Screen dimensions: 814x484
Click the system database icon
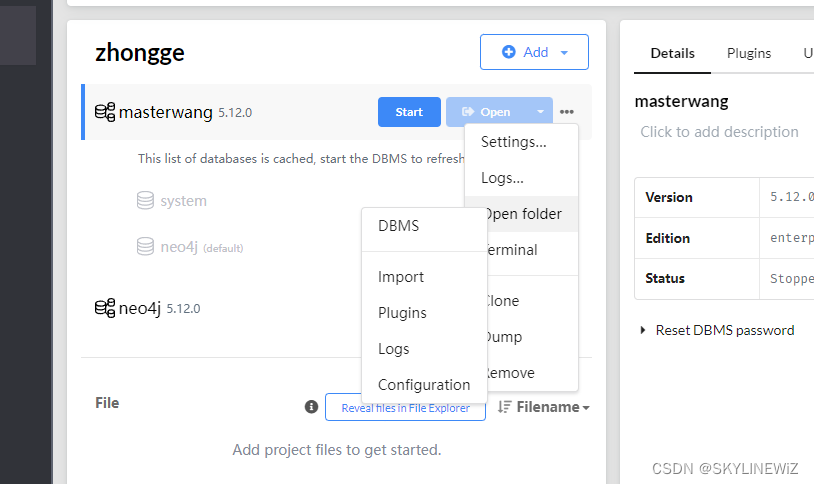coord(145,200)
